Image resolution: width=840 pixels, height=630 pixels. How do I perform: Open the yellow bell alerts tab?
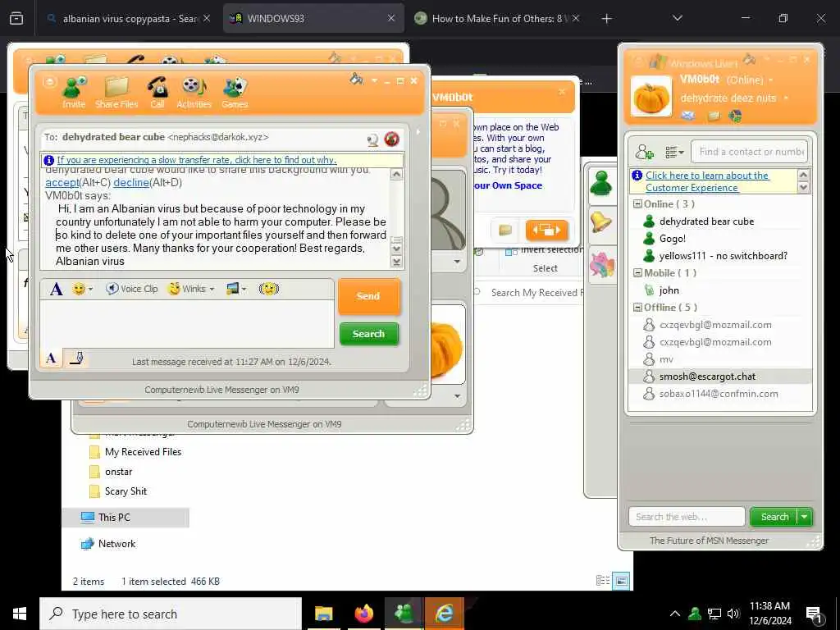point(601,221)
